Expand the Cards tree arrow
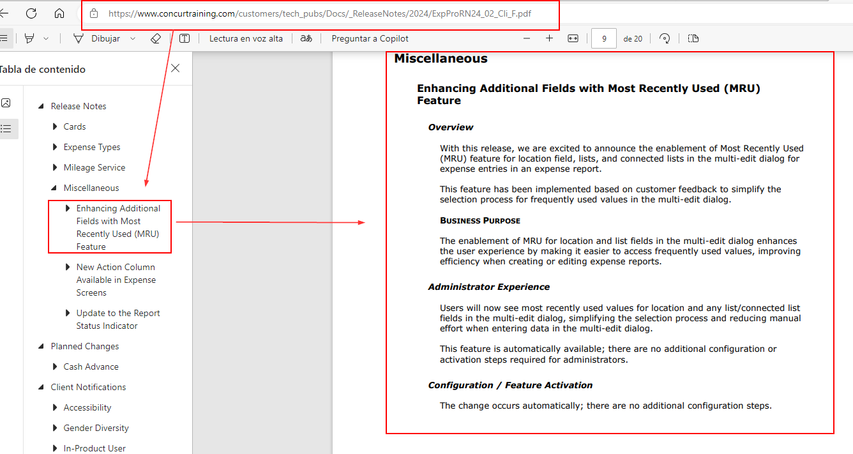Viewport: 853px width, 454px height. 54,127
